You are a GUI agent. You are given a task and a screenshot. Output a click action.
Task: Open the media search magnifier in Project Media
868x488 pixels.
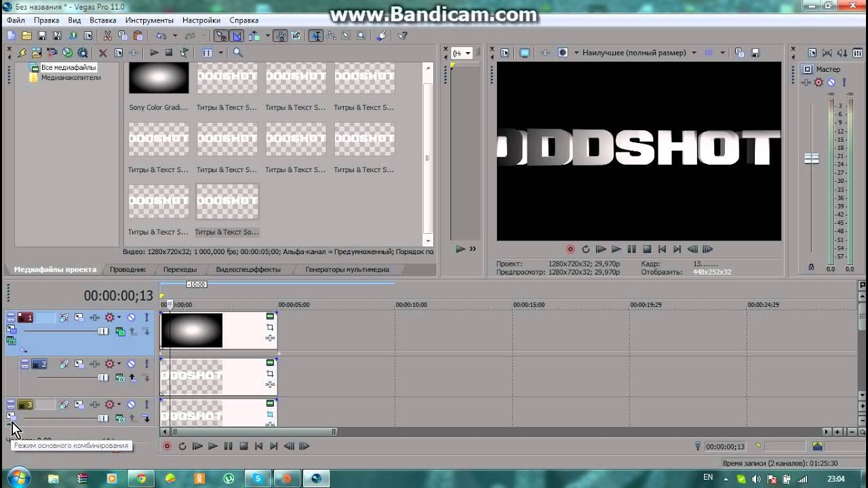pyautogui.click(x=237, y=53)
